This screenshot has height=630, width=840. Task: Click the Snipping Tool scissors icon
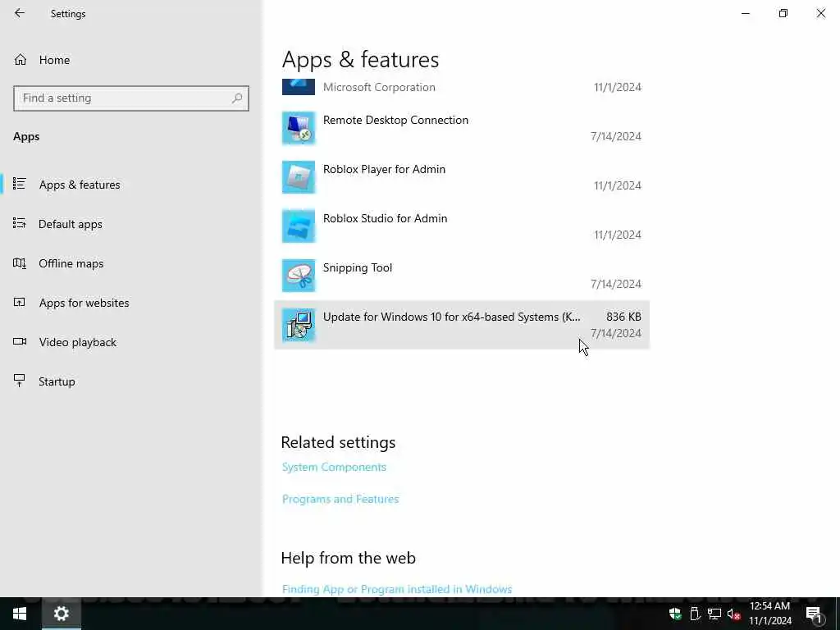click(x=299, y=276)
